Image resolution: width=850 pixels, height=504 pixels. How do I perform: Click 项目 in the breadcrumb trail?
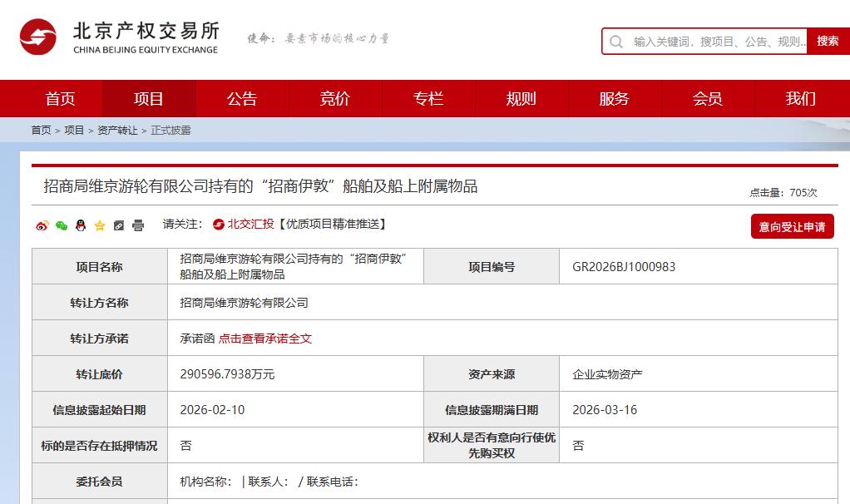click(74, 131)
